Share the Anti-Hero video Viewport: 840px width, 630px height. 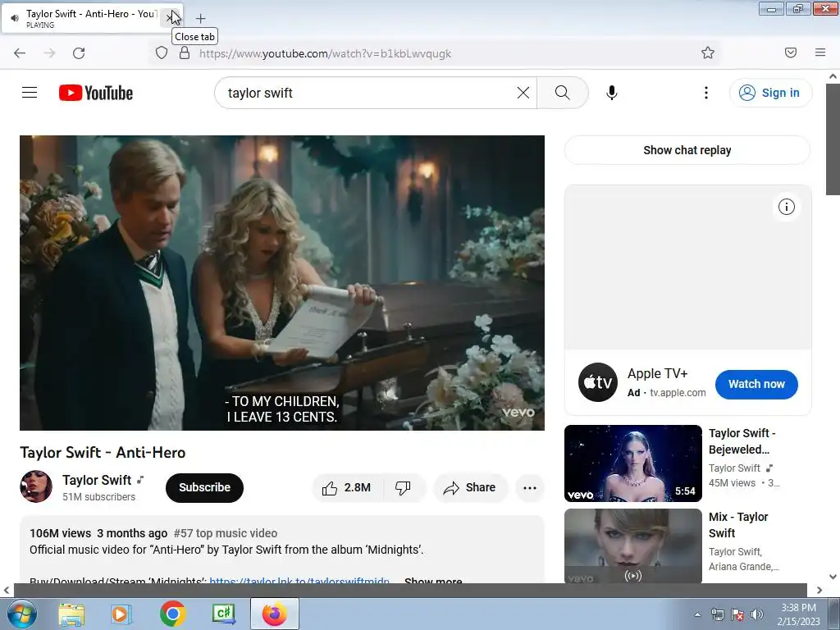469,487
